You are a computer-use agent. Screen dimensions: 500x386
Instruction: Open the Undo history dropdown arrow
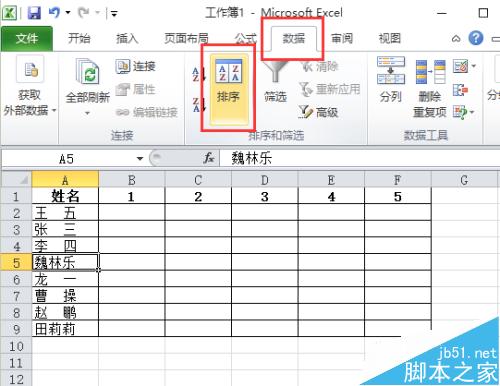(x=68, y=13)
